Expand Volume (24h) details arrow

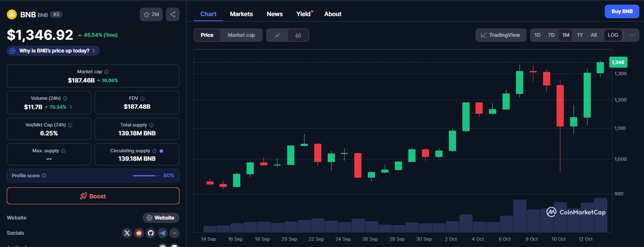(x=71, y=107)
